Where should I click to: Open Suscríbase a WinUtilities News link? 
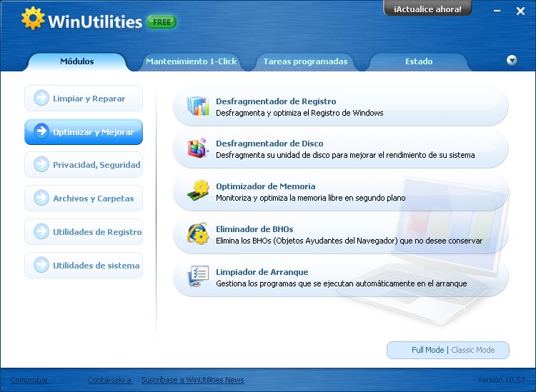click(192, 380)
